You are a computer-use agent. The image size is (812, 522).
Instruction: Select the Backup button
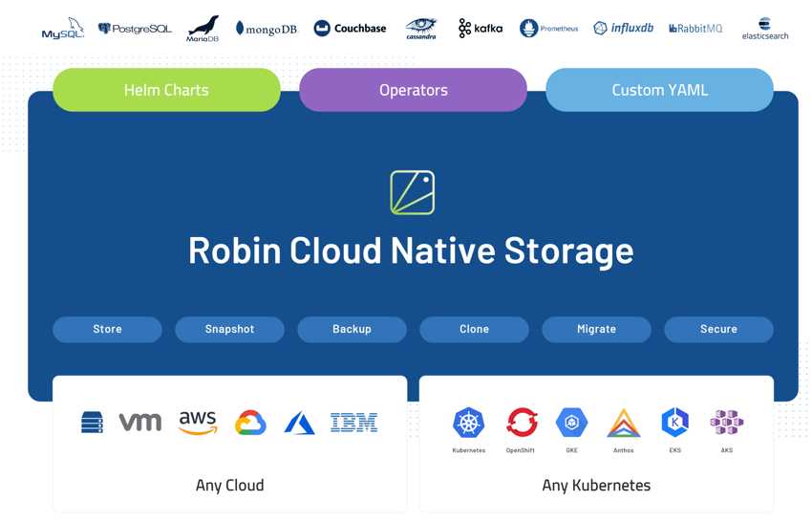pos(353,329)
